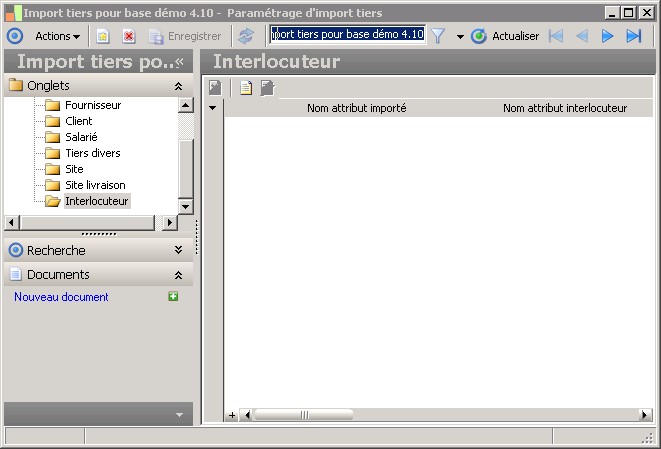Open the grid column selector dropdown arrow

(x=213, y=108)
